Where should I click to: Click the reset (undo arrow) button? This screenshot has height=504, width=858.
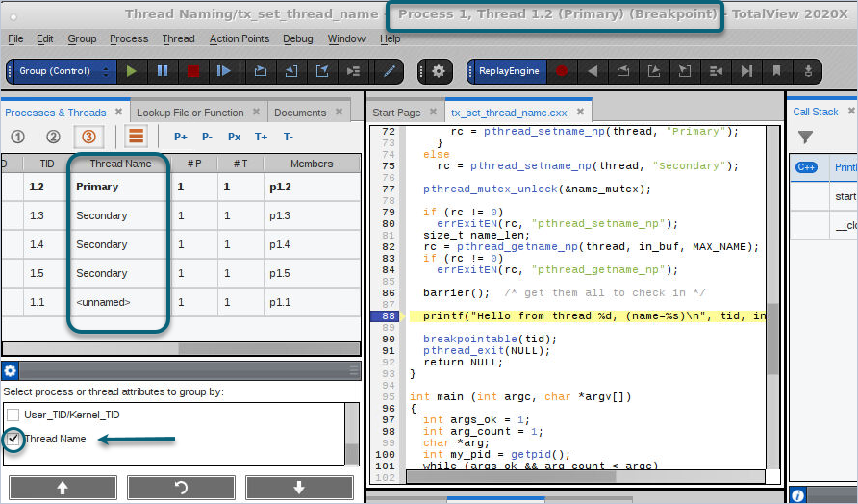click(181, 488)
